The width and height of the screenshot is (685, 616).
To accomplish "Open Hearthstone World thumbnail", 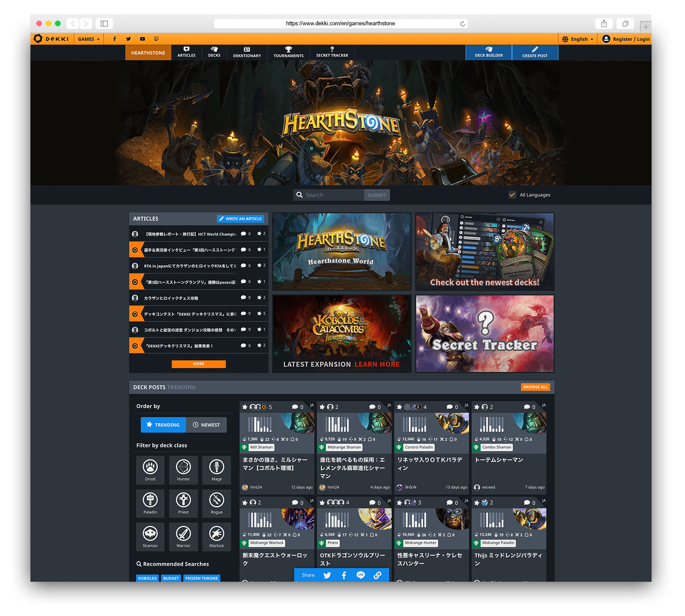I will coord(342,252).
